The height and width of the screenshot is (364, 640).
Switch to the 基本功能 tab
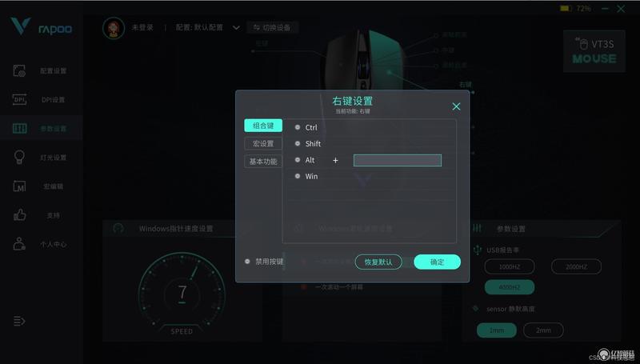(263, 162)
